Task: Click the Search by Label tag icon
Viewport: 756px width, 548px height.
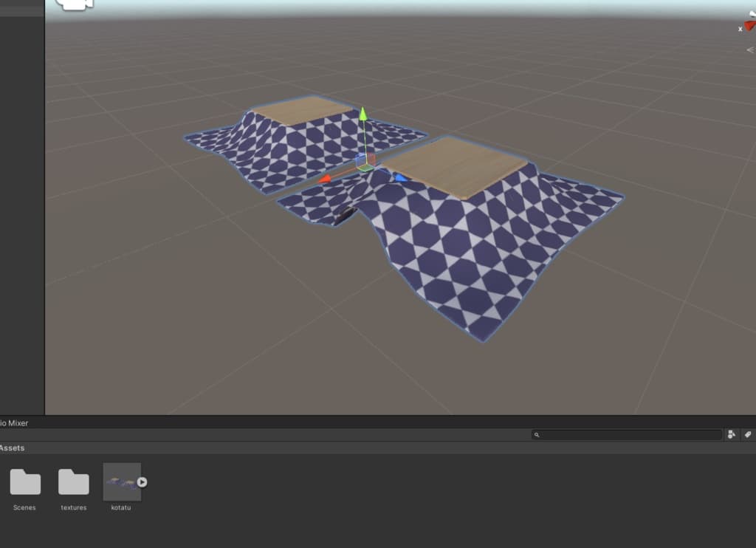Action: click(748, 435)
